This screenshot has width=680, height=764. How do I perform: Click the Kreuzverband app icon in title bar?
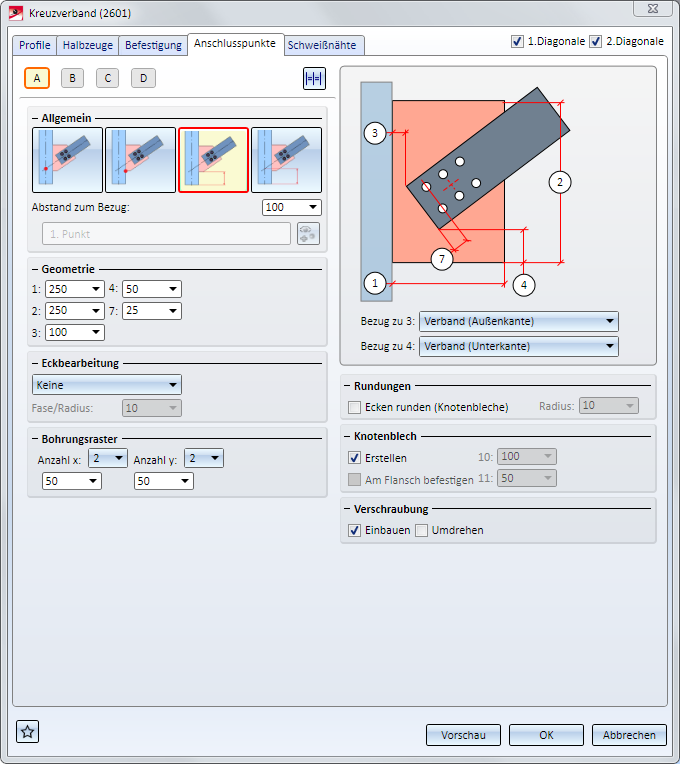coord(16,13)
